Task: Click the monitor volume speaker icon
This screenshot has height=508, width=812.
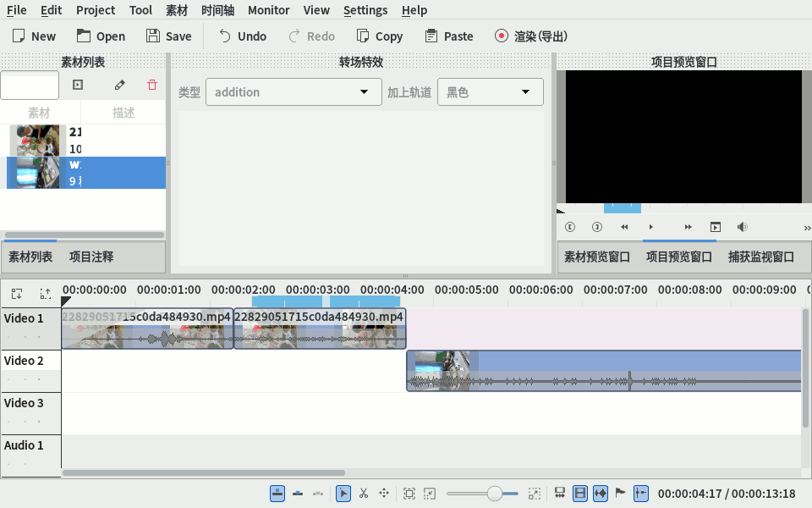Action: (x=742, y=227)
